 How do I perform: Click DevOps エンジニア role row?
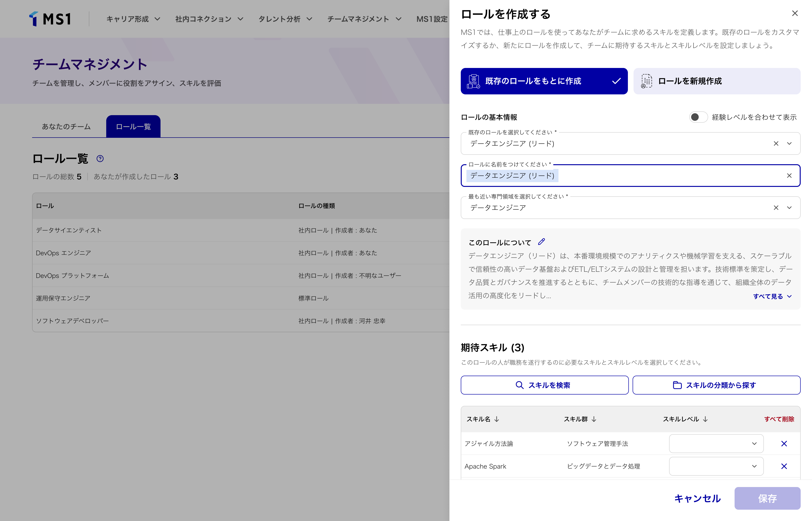[x=241, y=253]
